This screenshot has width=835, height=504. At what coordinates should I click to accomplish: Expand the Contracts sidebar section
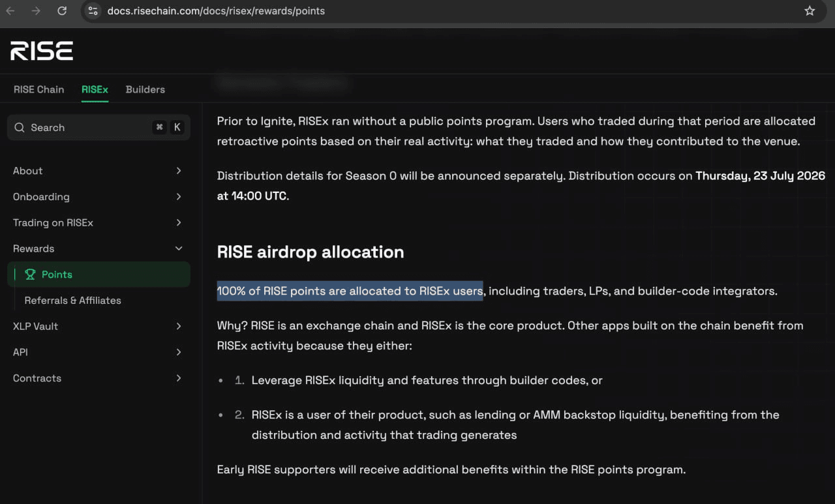(x=99, y=378)
